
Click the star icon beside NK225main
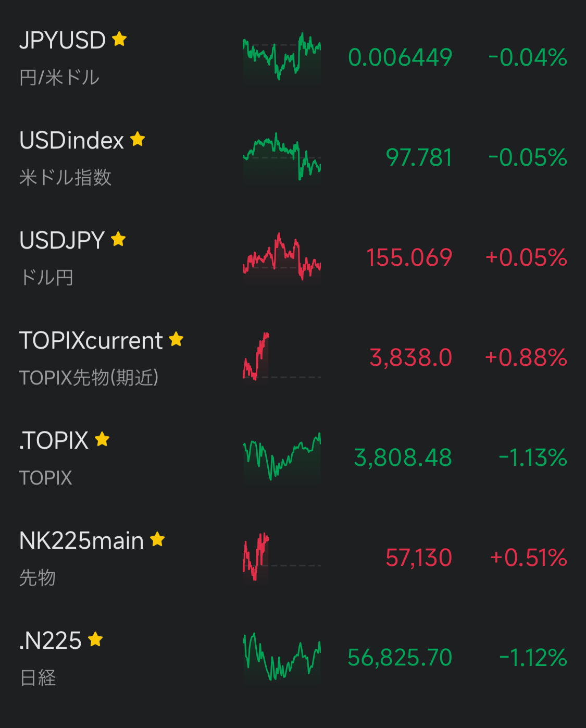pos(157,539)
